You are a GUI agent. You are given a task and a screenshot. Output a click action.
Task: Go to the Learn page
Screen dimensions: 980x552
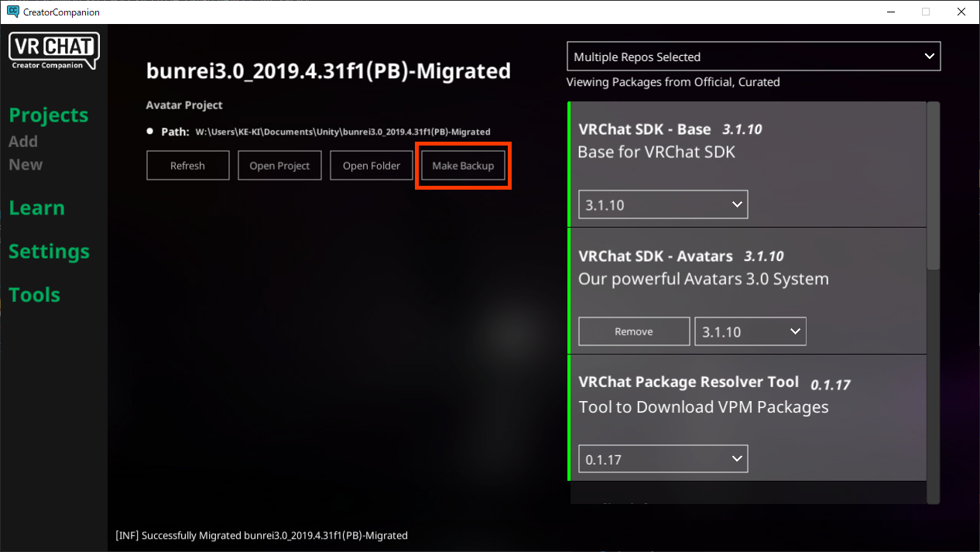[36, 208]
